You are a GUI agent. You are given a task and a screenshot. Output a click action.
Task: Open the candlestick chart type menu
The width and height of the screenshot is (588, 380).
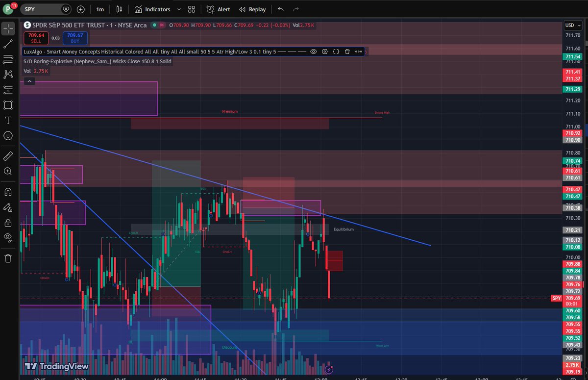(x=120, y=9)
